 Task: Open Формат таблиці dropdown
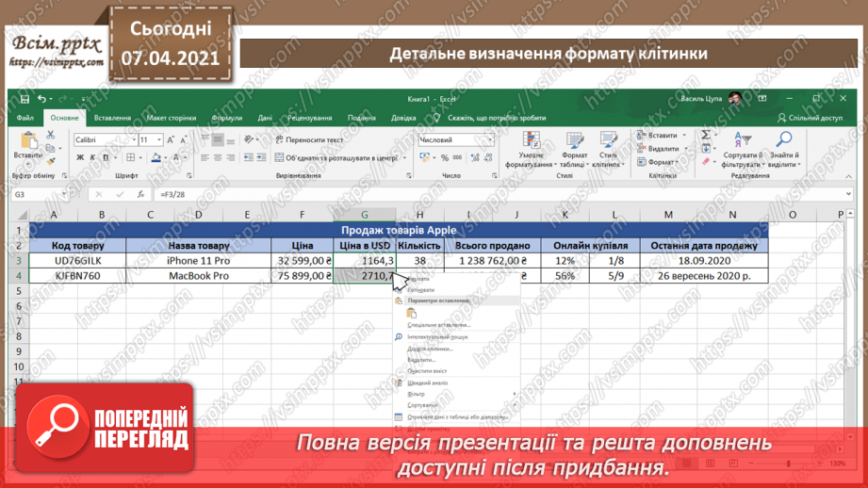pos(575,151)
